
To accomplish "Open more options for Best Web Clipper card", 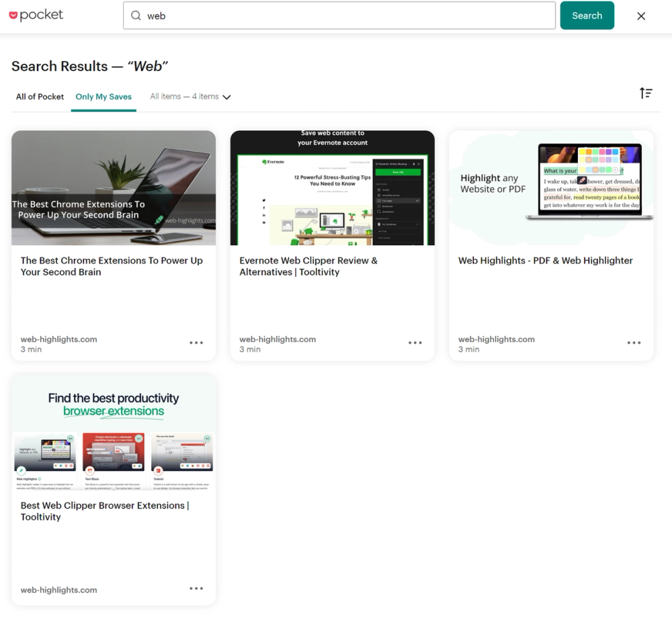I will pos(196,588).
